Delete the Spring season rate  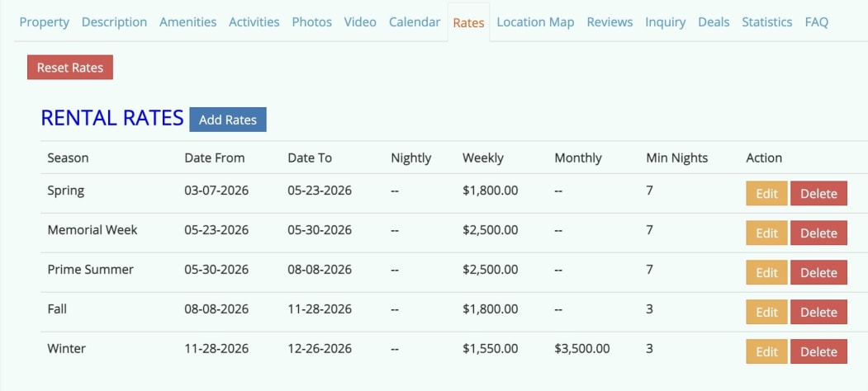point(818,194)
